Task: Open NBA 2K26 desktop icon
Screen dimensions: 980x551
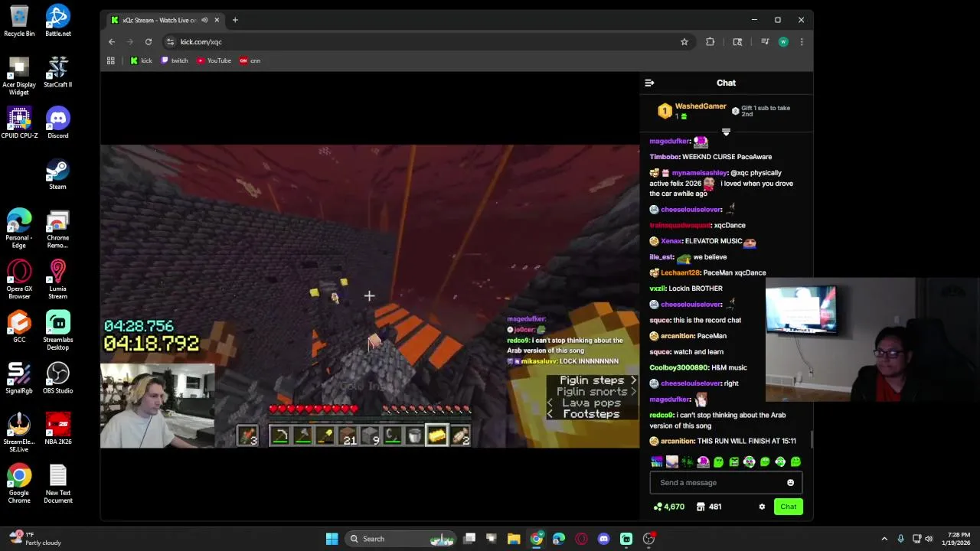Action: (x=58, y=429)
